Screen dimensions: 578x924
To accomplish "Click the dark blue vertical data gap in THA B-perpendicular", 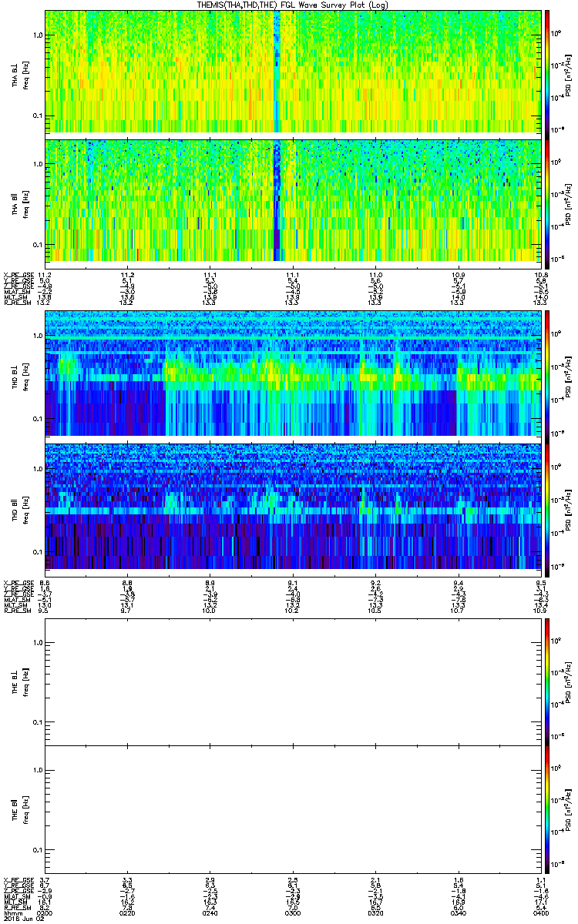I will click(277, 72).
